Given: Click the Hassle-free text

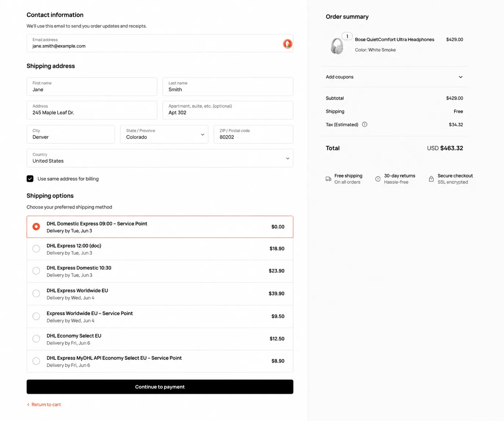Looking at the screenshot, I should 396,182.
